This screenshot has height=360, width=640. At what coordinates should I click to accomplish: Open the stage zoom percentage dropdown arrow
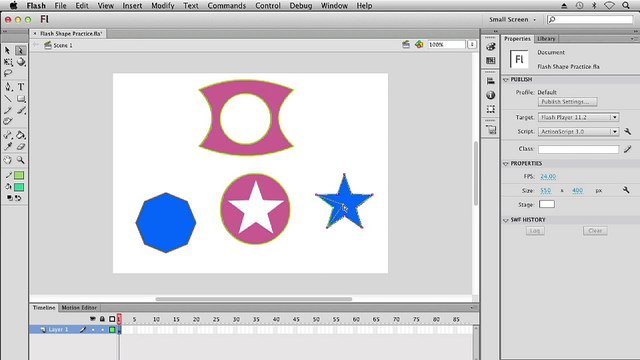click(472, 44)
